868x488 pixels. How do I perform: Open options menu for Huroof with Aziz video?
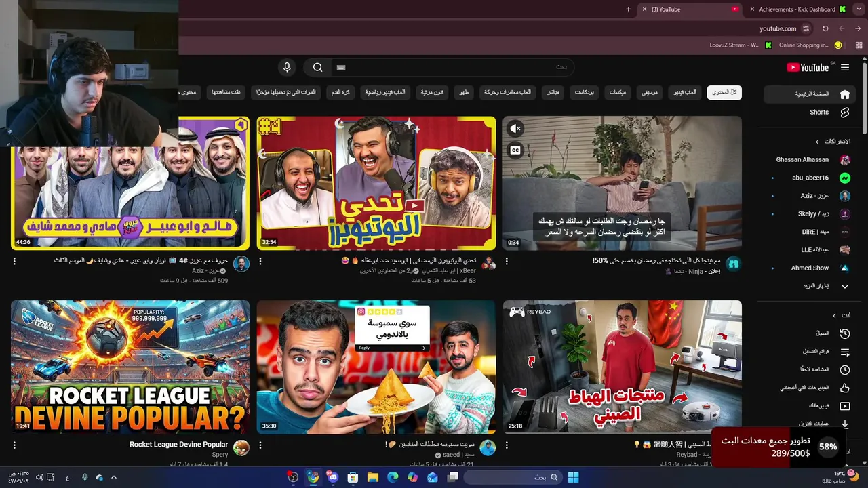coord(14,261)
